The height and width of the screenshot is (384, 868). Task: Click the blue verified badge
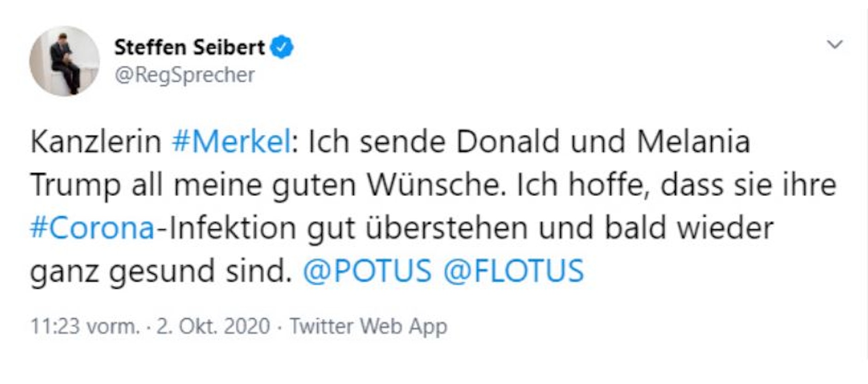pyautogui.click(x=282, y=47)
